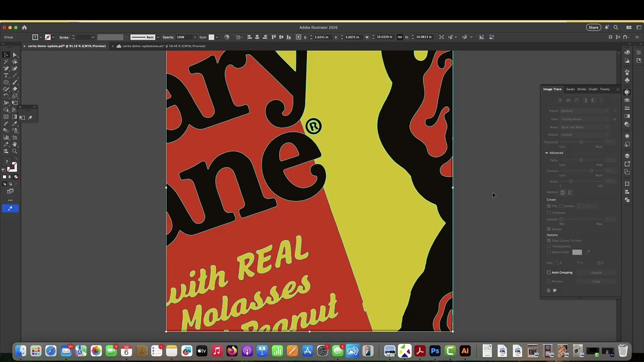Pick the Rotate tool
Image resolution: width=644 pixels, height=362 pixels.
[6, 96]
